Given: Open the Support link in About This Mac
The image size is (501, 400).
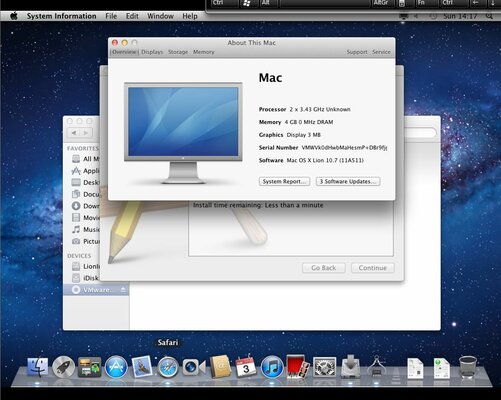Looking at the screenshot, I should click(x=357, y=52).
